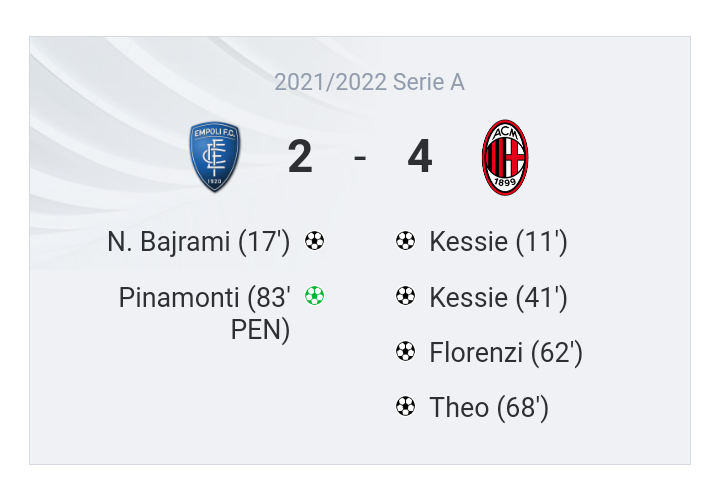Select scorer Theo (68')
The image size is (720, 493).
[489, 408]
